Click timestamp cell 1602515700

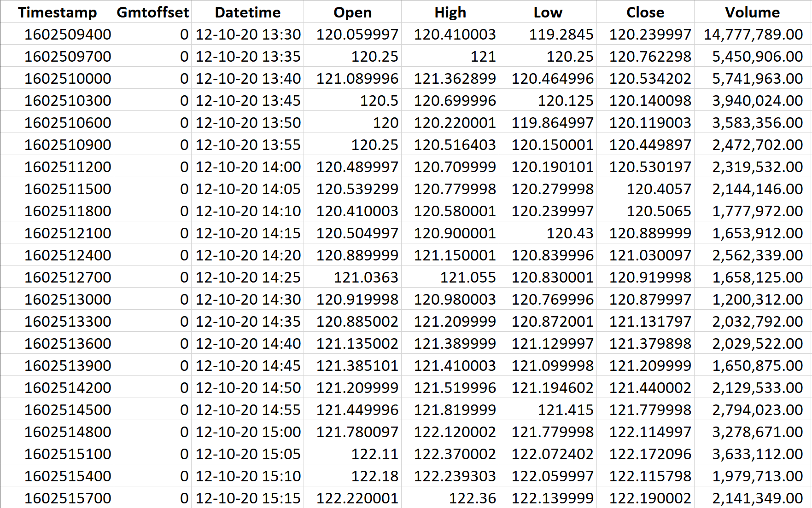click(x=58, y=497)
